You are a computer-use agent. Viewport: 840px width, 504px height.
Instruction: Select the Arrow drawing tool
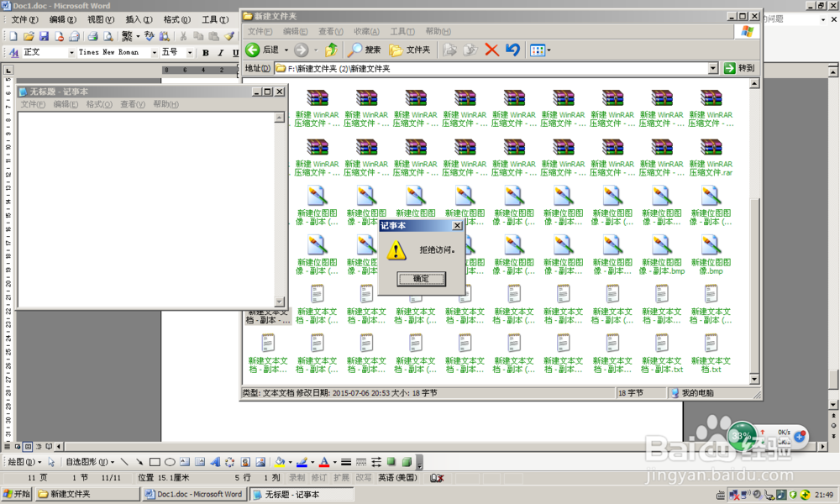coord(139,462)
